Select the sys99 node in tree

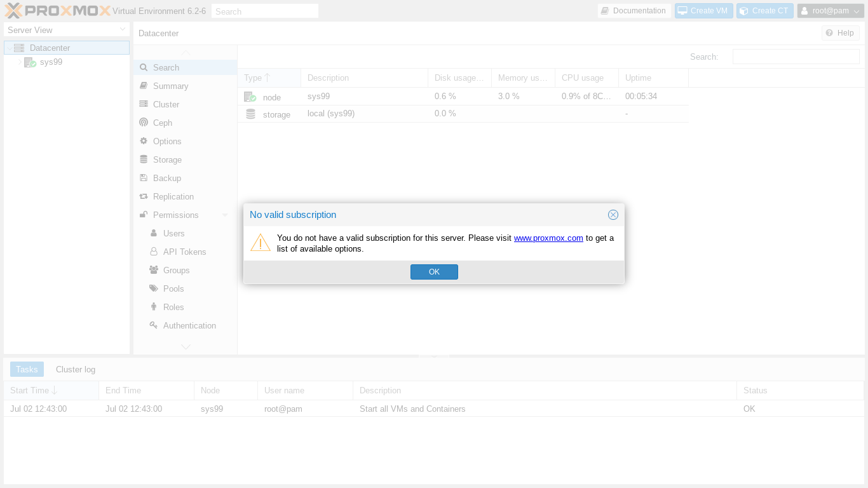(x=51, y=62)
